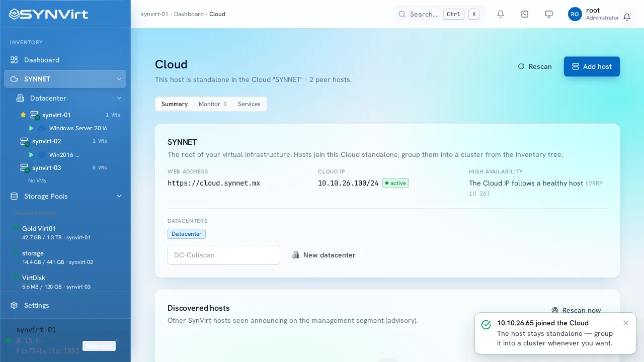Click the play icon for Windows Server 2016
Image resolution: width=644 pixels, height=362 pixels.
click(x=31, y=128)
